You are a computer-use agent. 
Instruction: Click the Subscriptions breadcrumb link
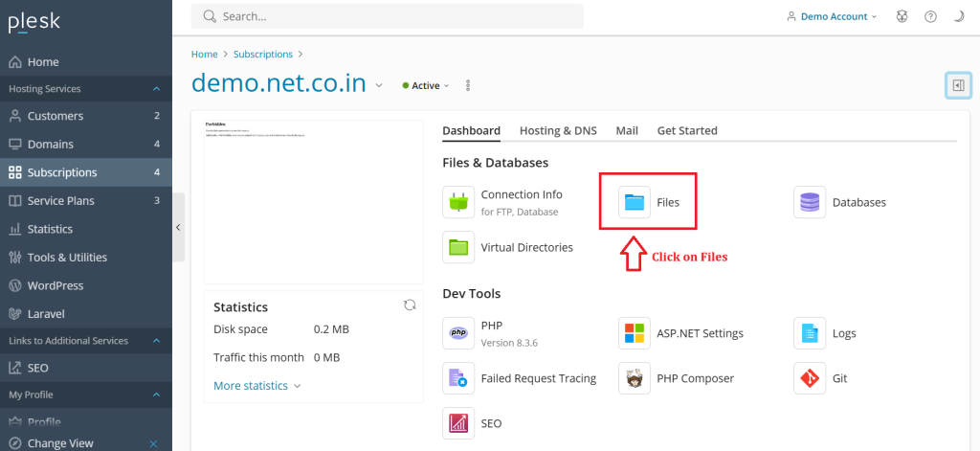263,55
